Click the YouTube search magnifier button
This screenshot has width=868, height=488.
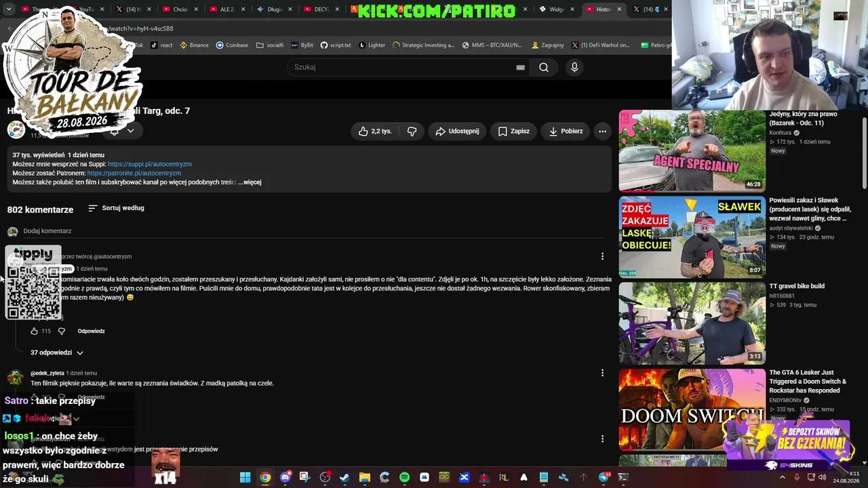(x=543, y=67)
